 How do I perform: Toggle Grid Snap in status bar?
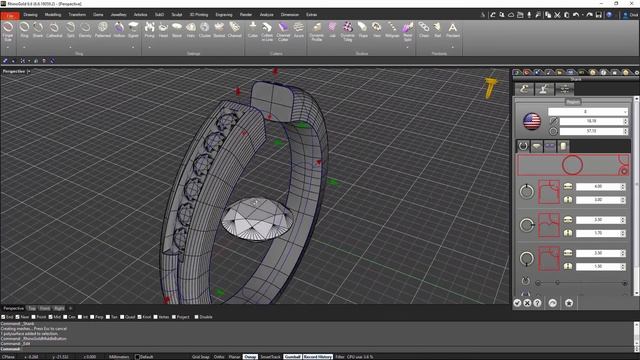(x=200, y=357)
